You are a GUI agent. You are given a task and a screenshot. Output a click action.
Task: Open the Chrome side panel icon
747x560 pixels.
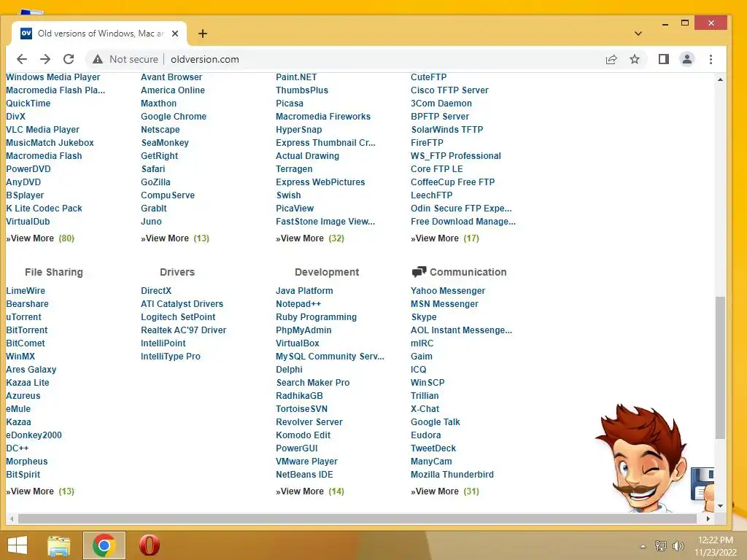click(x=664, y=59)
